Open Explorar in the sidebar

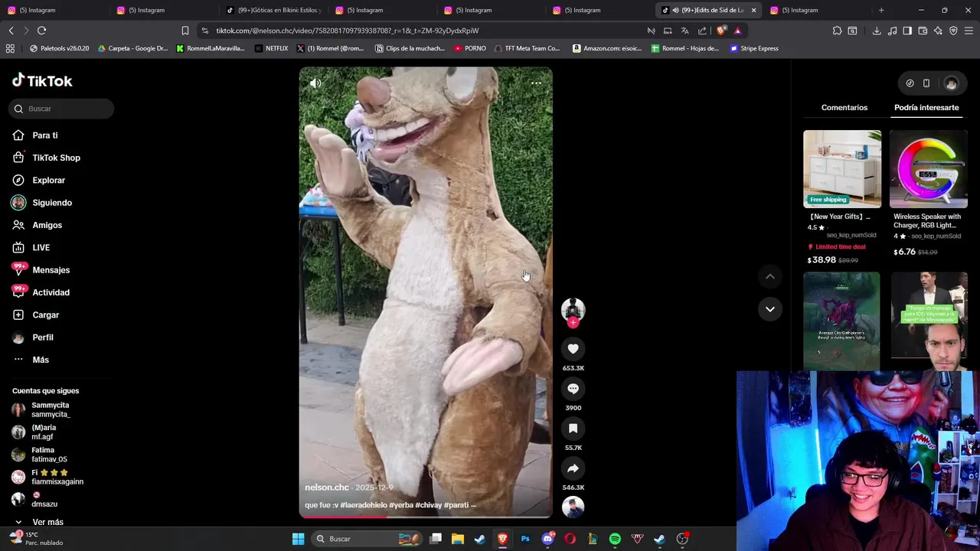tap(48, 180)
